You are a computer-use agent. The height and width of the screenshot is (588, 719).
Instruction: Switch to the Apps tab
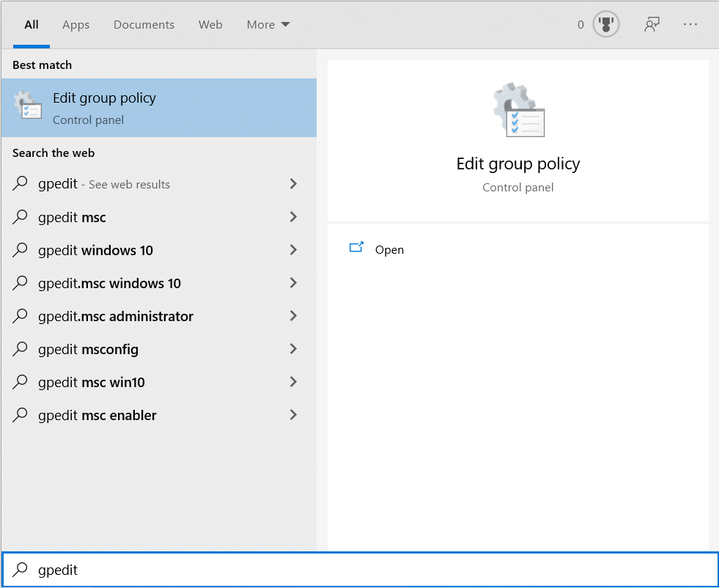pos(75,24)
